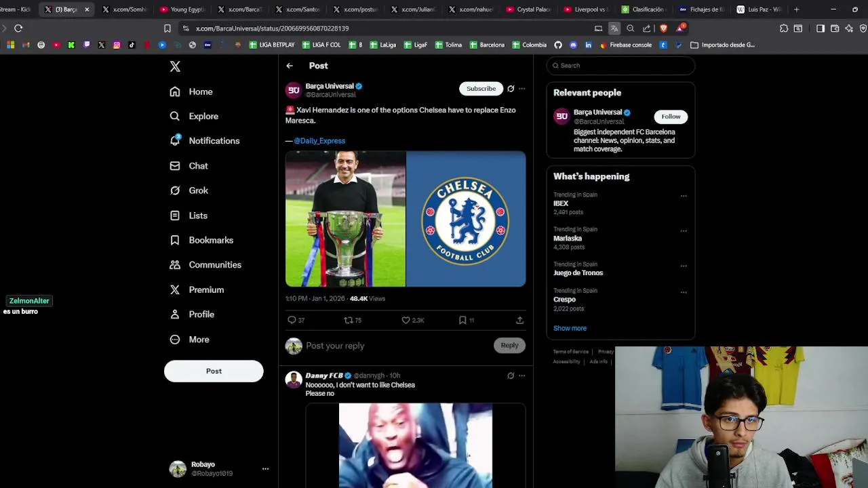Screen dimensions: 868x488
Task: Open more options for Crespo trend
Action: pos(684,292)
